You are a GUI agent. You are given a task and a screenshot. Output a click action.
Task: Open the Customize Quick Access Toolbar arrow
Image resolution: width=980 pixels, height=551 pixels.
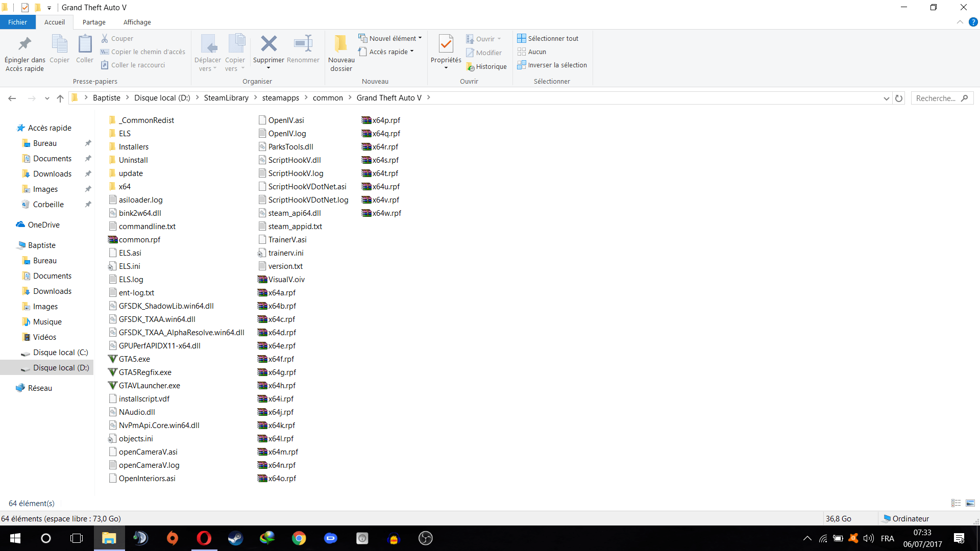[49, 8]
